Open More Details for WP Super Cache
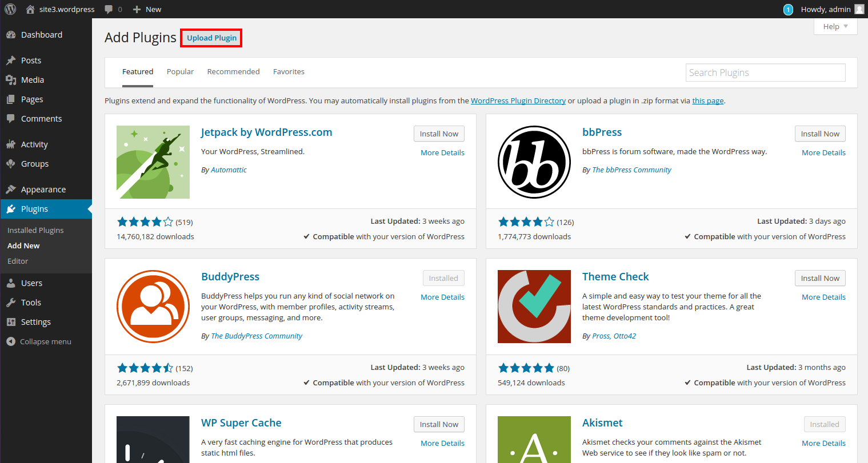 tap(442, 443)
